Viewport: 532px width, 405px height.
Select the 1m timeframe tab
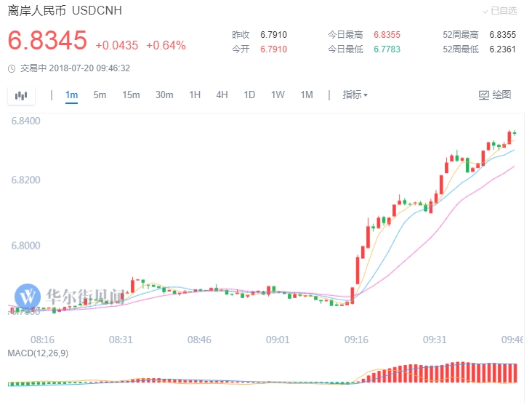[71, 95]
